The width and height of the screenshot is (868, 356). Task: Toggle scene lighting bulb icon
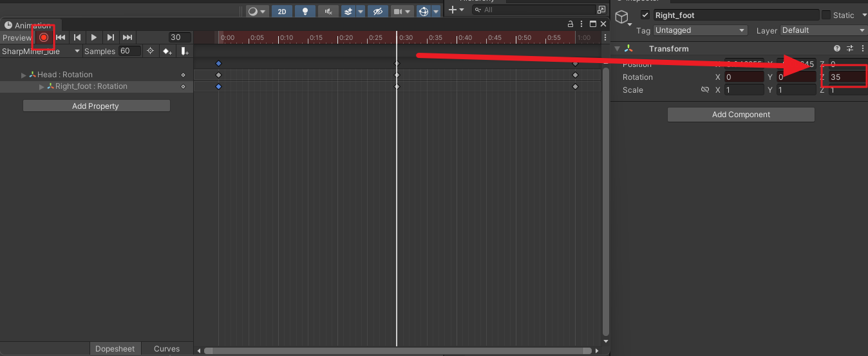pos(305,11)
